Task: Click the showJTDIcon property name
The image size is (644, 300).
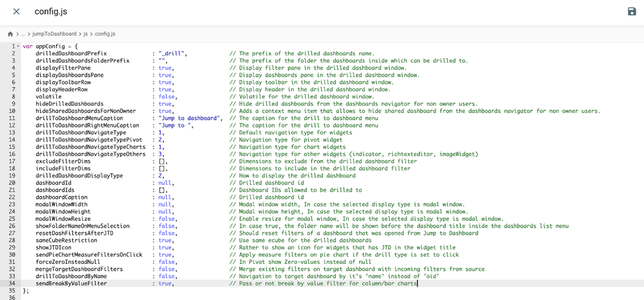Action: click(x=54, y=248)
